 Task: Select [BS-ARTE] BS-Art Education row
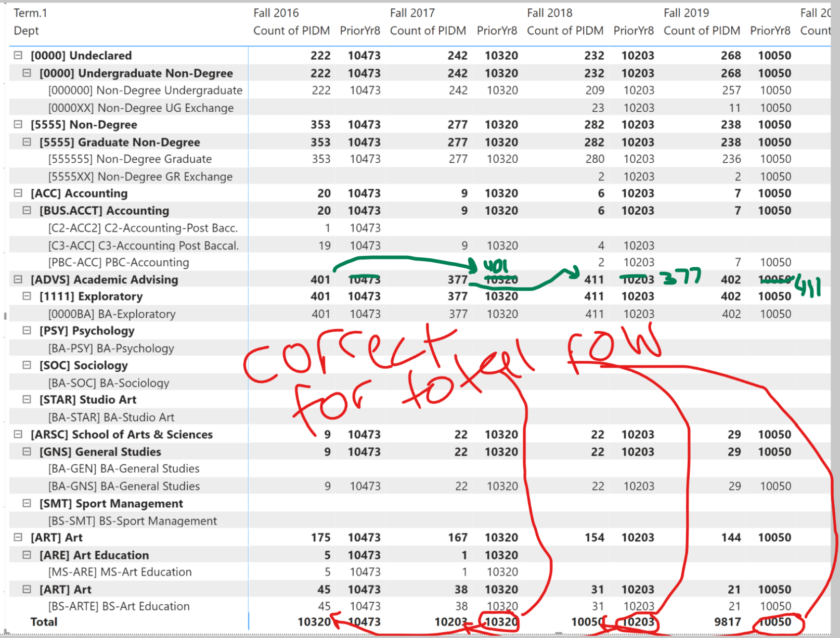119,606
